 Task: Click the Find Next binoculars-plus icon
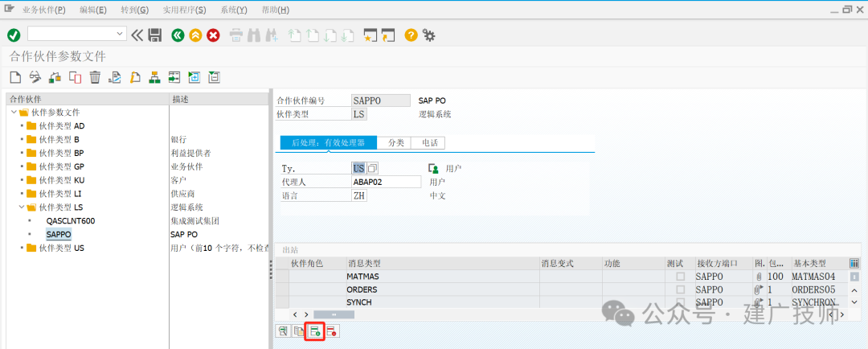click(272, 35)
